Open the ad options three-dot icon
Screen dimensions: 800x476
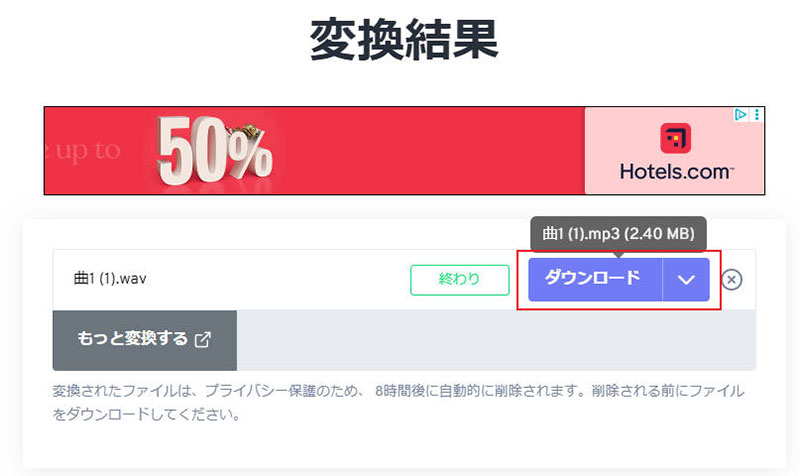pyautogui.click(x=757, y=115)
